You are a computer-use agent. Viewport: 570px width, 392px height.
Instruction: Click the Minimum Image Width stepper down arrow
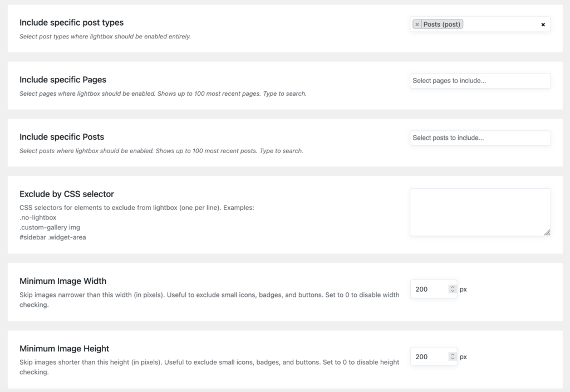click(451, 291)
